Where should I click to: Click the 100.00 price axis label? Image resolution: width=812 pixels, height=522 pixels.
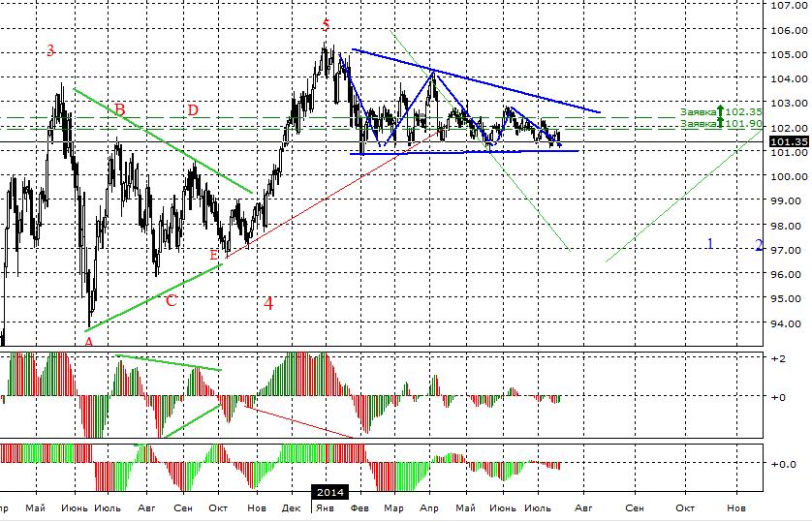click(789, 176)
